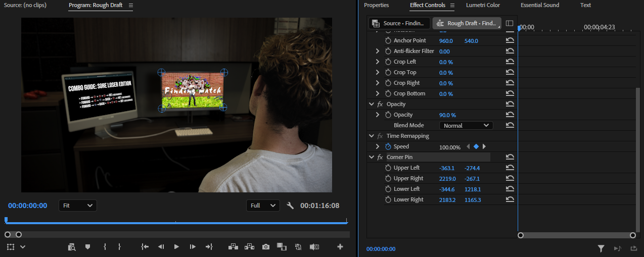This screenshot has height=257, width=644.
Task: Toggle the timeline view show/hide icon
Action: [510, 23]
